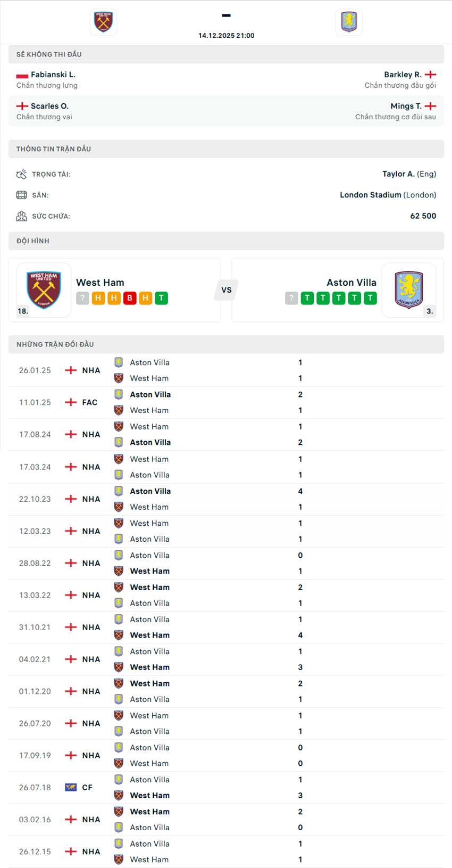Click the stadium icon beside SÂN
The image size is (452, 868).
click(x=22, y=195)
